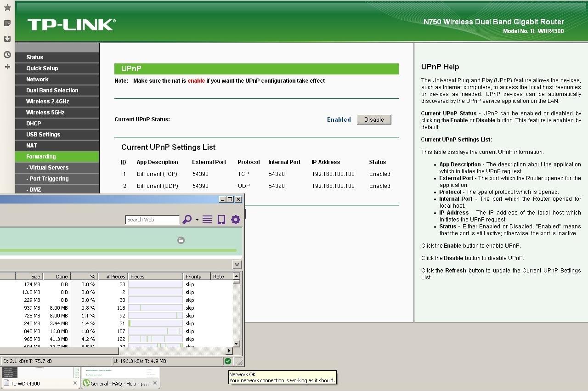Open uTorrent remote device icon
588x391 pixels.
click(221, 220)
